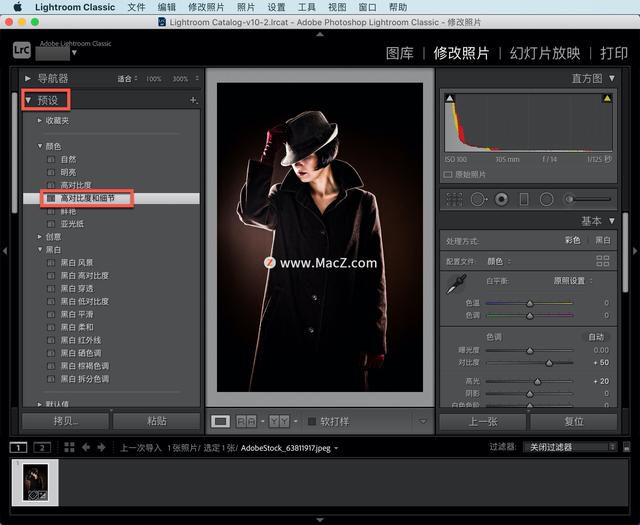Collapse the 预设 presets panel
The height and width of the screenshot is (525, 640).
pos(28,100)
